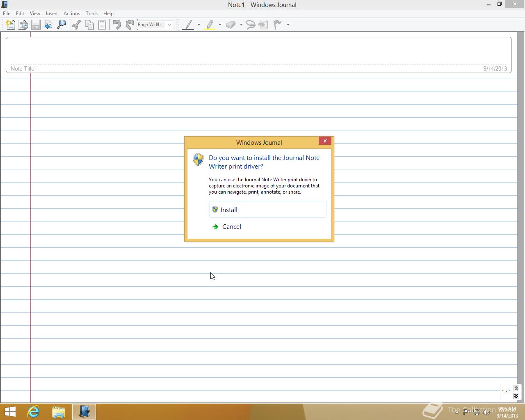
Task: Click the Paste clipboard icon
Action: pos(102,25)
